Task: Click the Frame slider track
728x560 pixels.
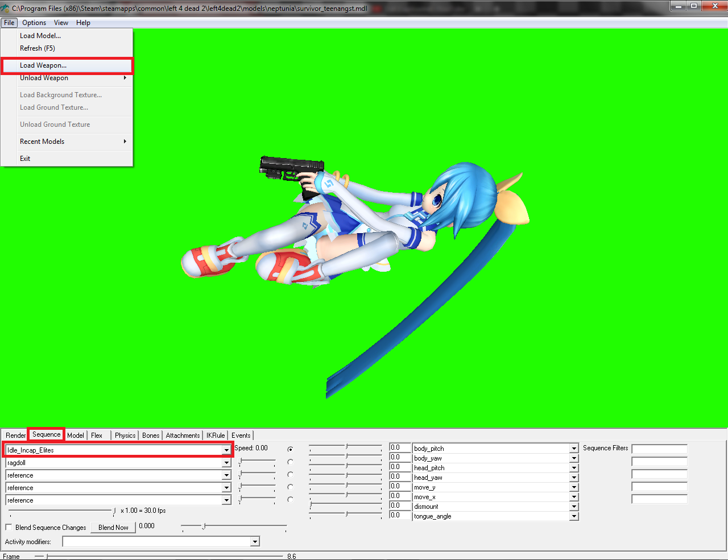Action: coord(159,556)
